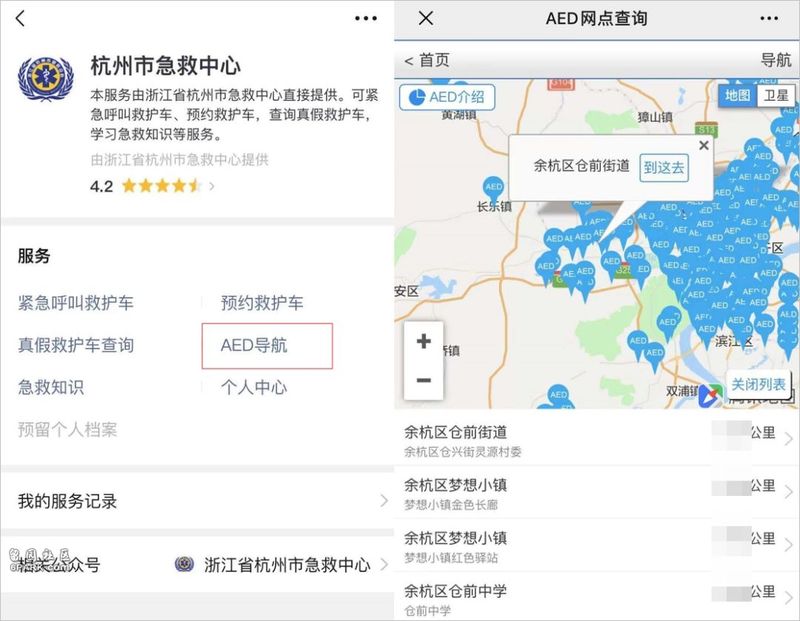Open 个人中心 service

(x=254, y=387)
